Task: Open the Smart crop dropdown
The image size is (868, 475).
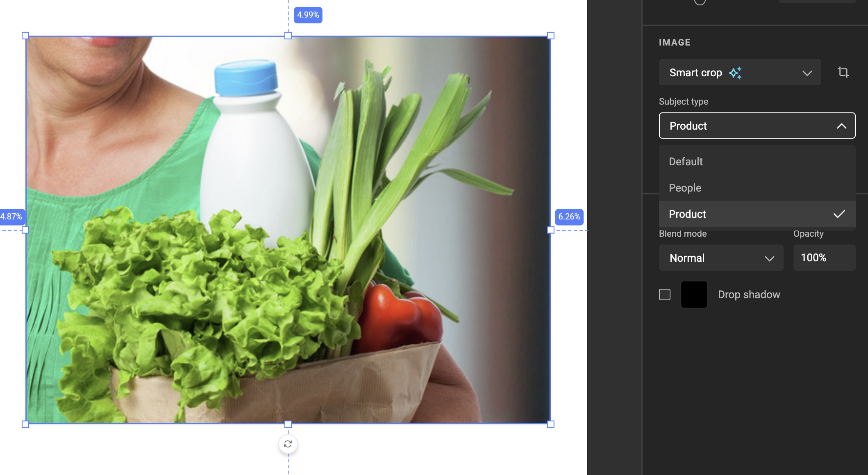Action: (x=740, y=73)
